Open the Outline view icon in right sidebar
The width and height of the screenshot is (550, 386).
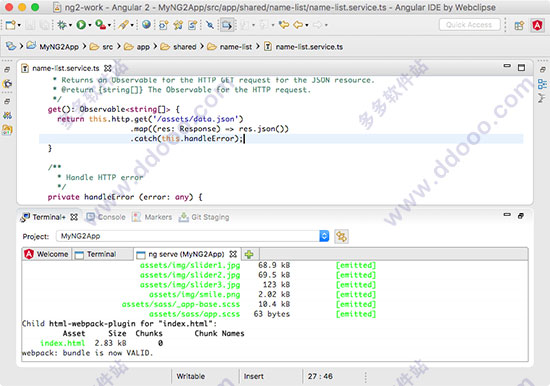[x=542, y=84]
